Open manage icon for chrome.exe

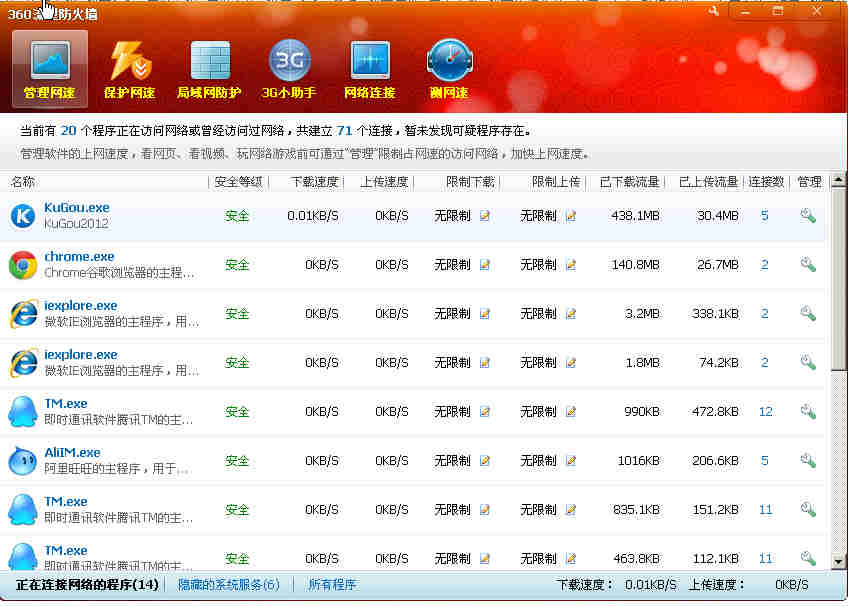point(808,264)
